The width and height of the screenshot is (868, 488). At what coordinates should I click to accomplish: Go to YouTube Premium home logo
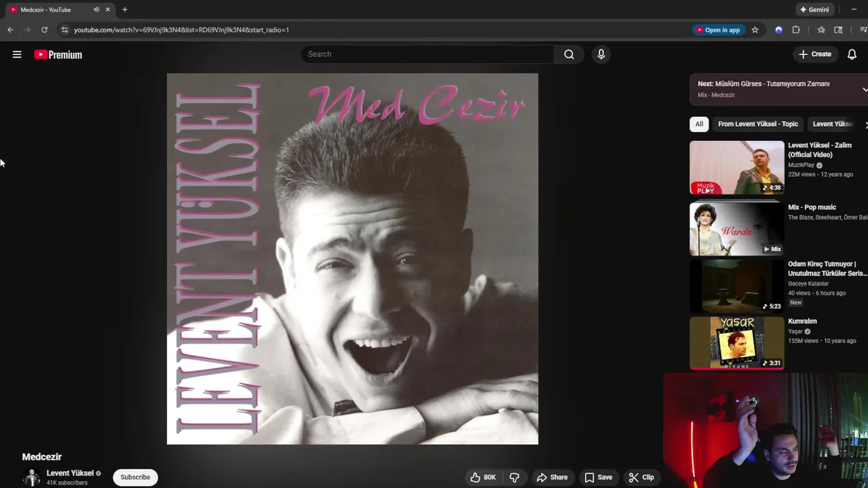point(58,55)
